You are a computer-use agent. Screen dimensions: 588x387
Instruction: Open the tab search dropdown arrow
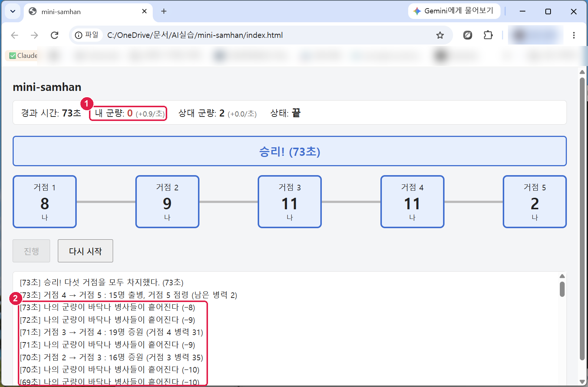[13, 11]
